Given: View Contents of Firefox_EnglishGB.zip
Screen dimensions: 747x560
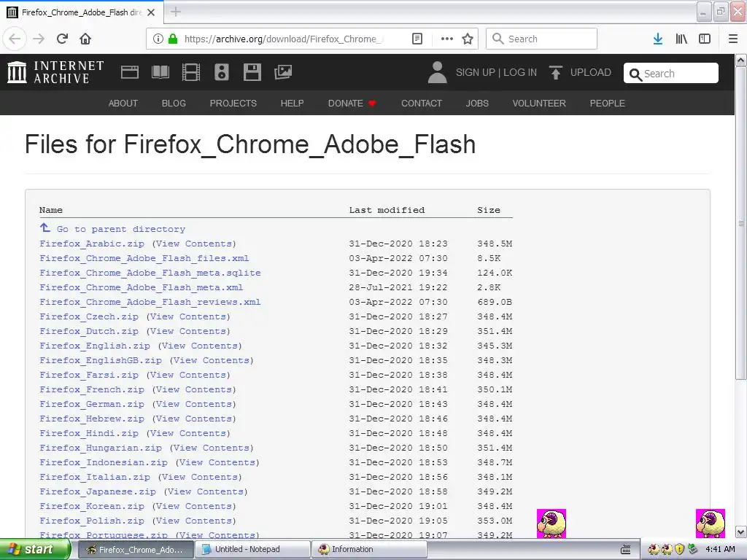Looking at the screenshot, I should click(212, 360).
